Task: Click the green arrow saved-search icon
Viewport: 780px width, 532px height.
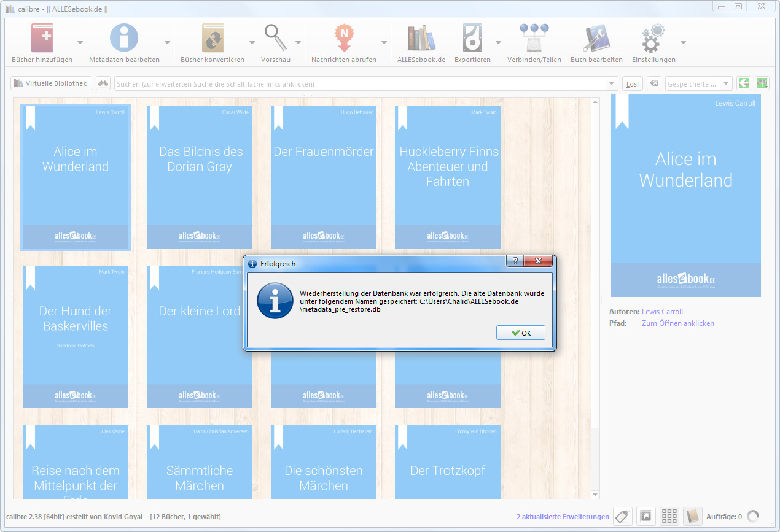Action: [744, 83]
